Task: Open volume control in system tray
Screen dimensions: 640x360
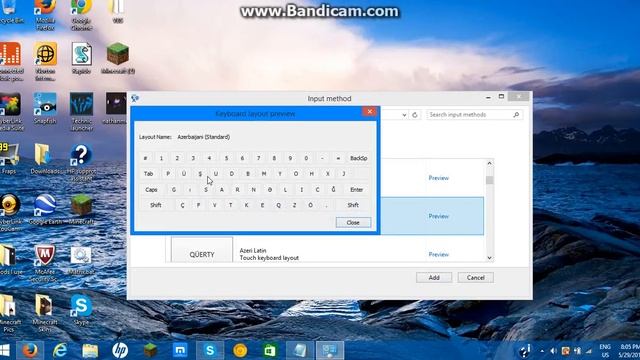Action: coord(553,351)
